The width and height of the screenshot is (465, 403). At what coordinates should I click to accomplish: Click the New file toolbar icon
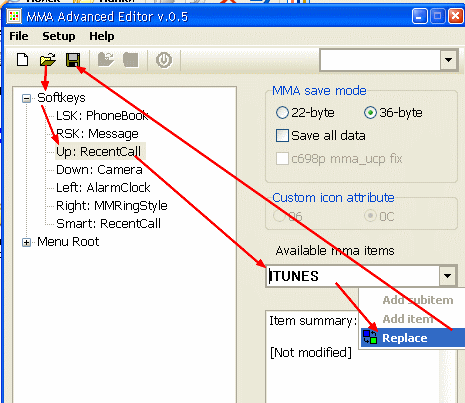point(23,60)
